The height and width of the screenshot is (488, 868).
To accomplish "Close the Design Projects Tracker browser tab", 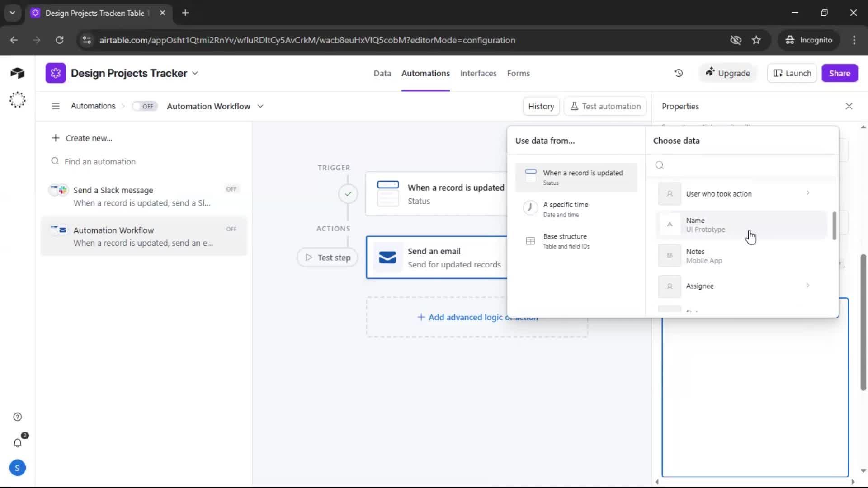I will (x=162, y=13).
